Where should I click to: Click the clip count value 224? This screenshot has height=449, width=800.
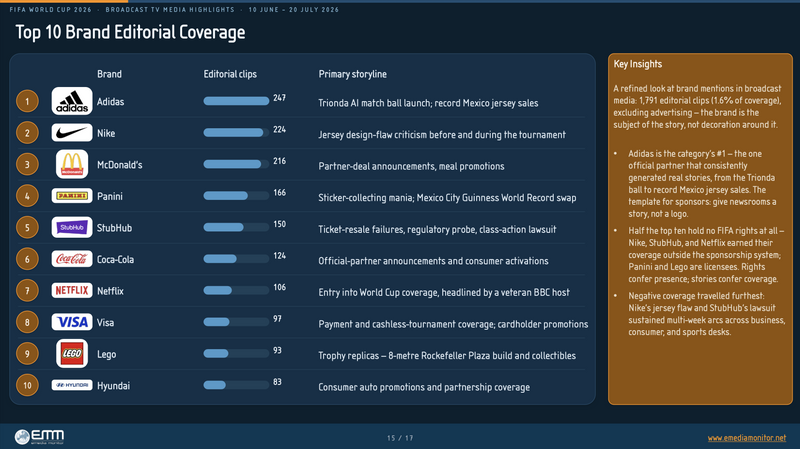(279, 129)
